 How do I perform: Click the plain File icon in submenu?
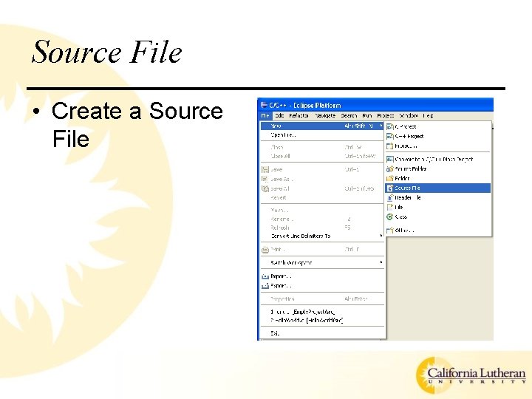pyautogui.click(x=390, y=207)
